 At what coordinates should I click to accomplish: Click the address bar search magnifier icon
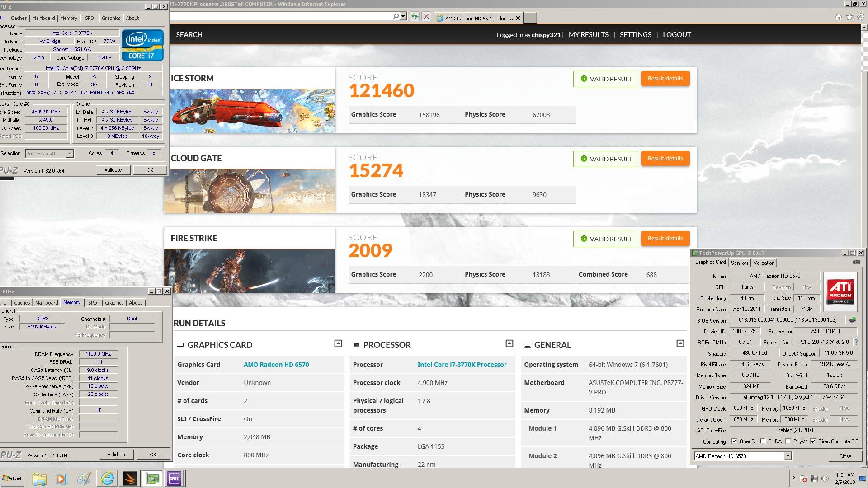pyautogui.click(x=396, y=17)
